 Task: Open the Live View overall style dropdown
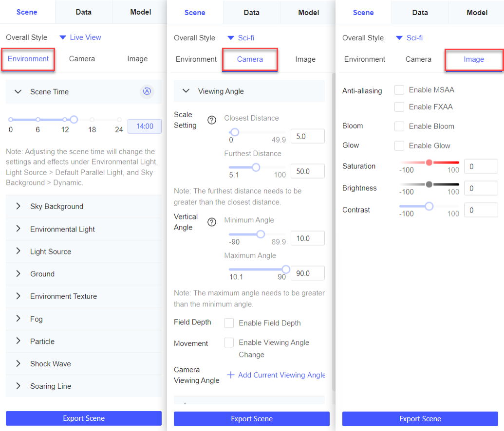pyautogui.click(x=80, y=37)
